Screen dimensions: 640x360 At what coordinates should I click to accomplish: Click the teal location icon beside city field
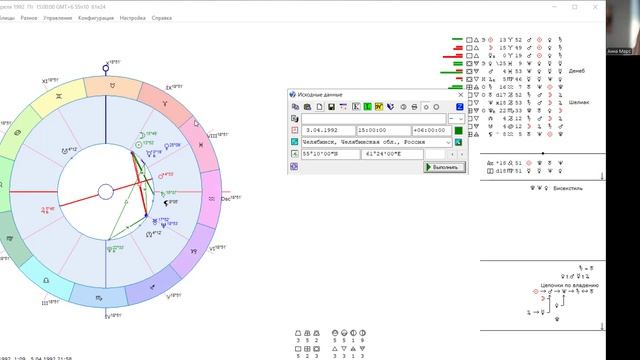(294, 142)
